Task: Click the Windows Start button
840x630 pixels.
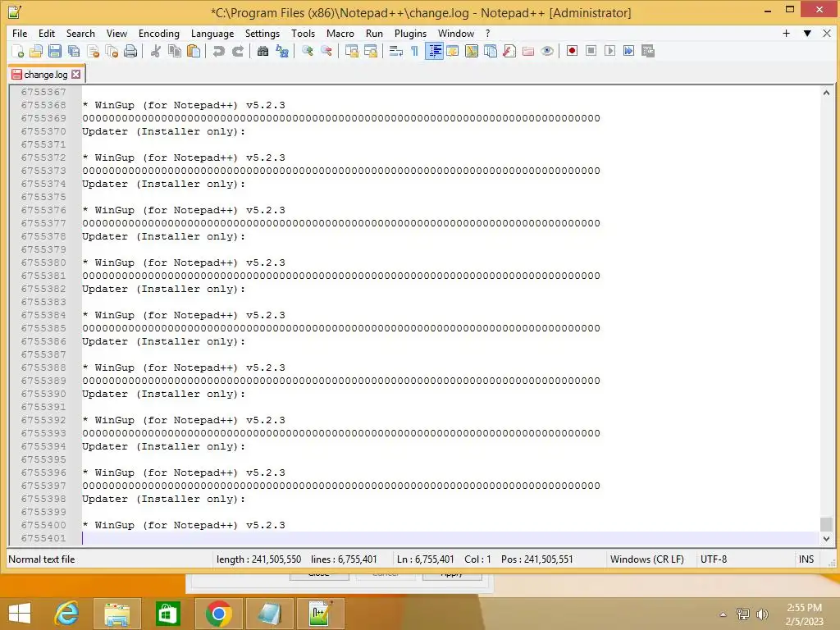Action: (x=20, y=614)
